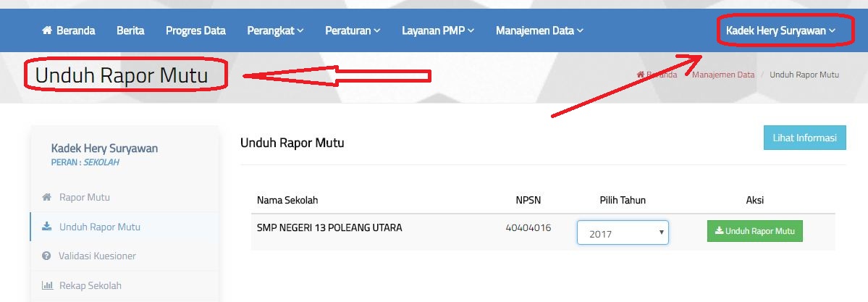Click the green Unduh Rapor Mutu button

click(x=754, y=231)
